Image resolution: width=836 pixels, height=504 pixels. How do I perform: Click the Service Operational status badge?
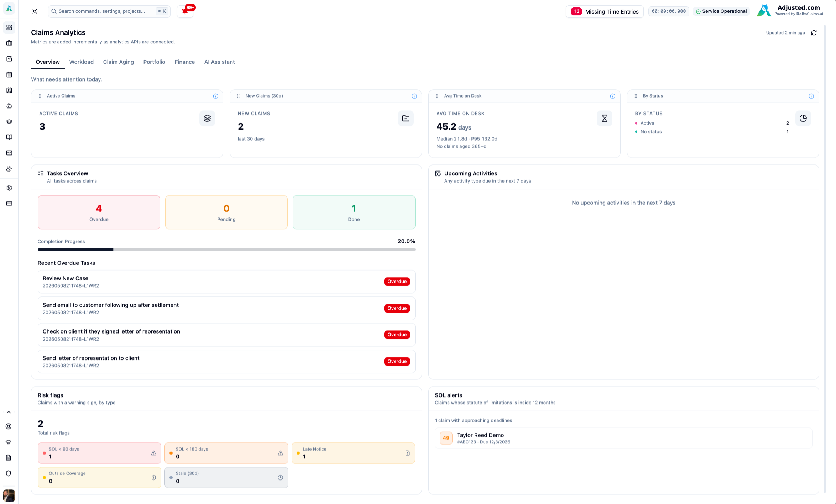[x=721, y=11]
